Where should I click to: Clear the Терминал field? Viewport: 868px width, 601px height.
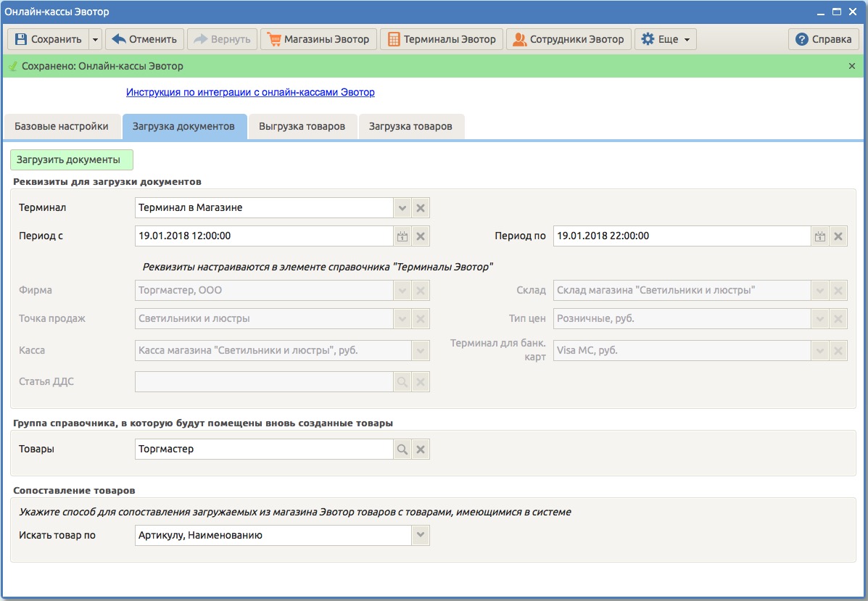[421, 208]
